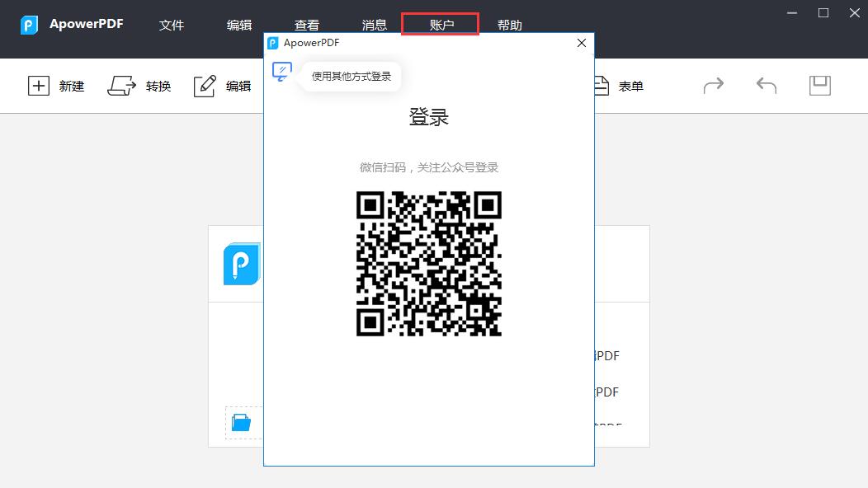
Task: Click the save disk icon
Action: pyautogui.click(x=820, y=86)
